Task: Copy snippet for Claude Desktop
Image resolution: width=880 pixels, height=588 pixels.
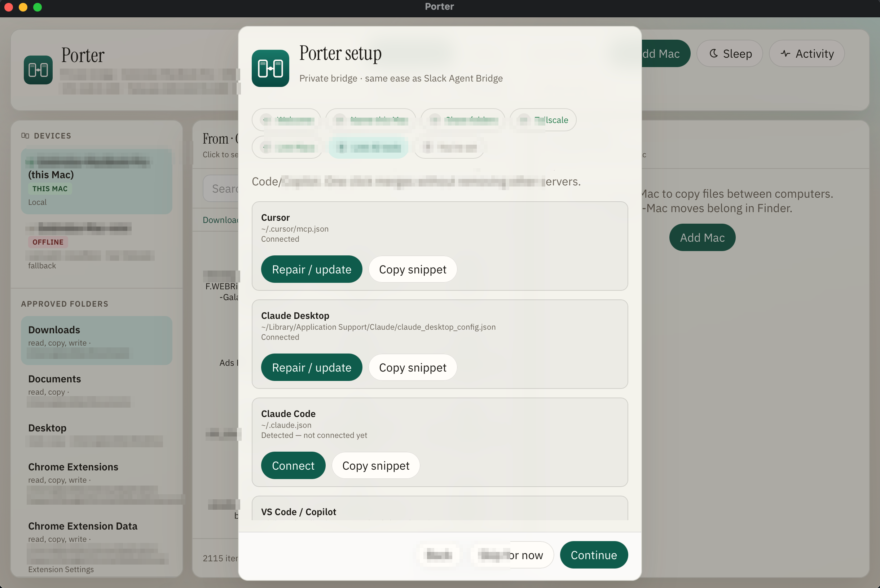Action: pyautogui.click(x=413, y=367)
